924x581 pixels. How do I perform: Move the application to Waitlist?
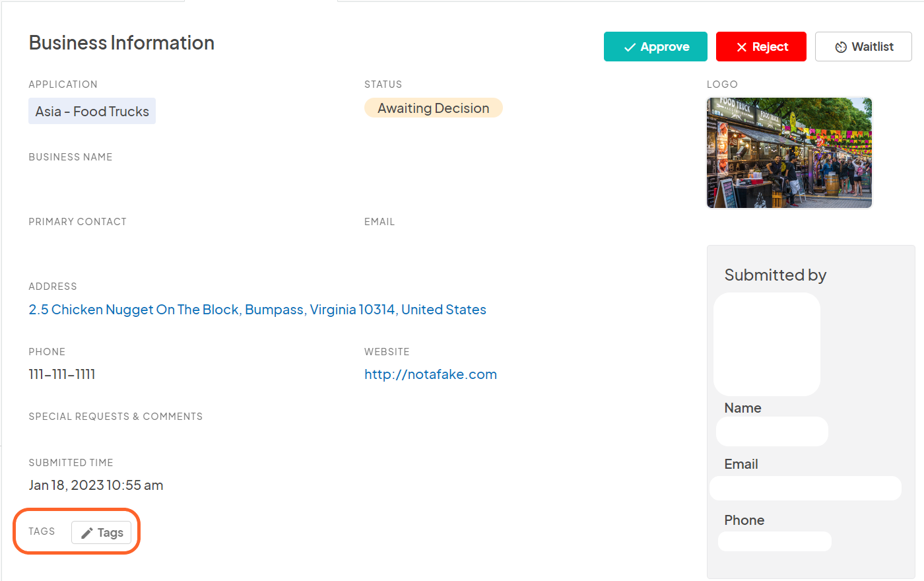(863, 47)
